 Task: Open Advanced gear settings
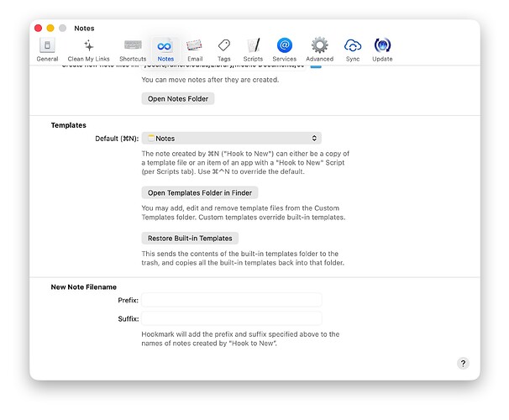319,50
